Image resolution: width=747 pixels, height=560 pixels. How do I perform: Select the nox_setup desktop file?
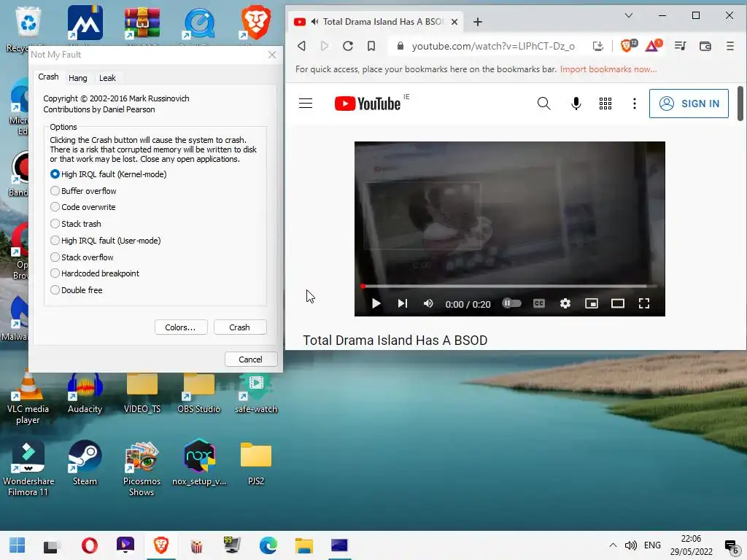(x=199, y=463)
